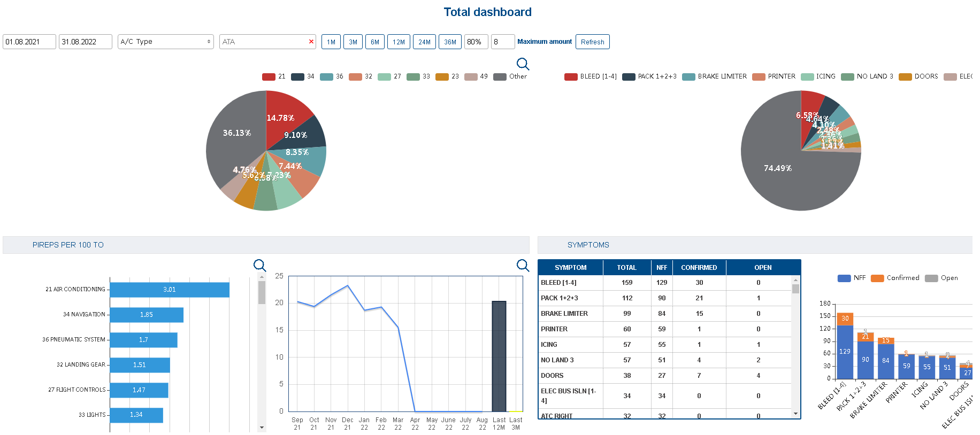This screenshot has height=435, width=980.
Task: Toggle legend item 34 in ATA pie
Action: click(x=303, y=76)
